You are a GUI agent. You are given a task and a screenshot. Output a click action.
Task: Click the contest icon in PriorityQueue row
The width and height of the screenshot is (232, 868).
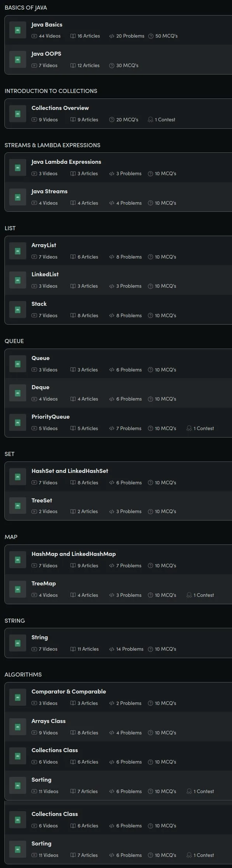point(189,428)
